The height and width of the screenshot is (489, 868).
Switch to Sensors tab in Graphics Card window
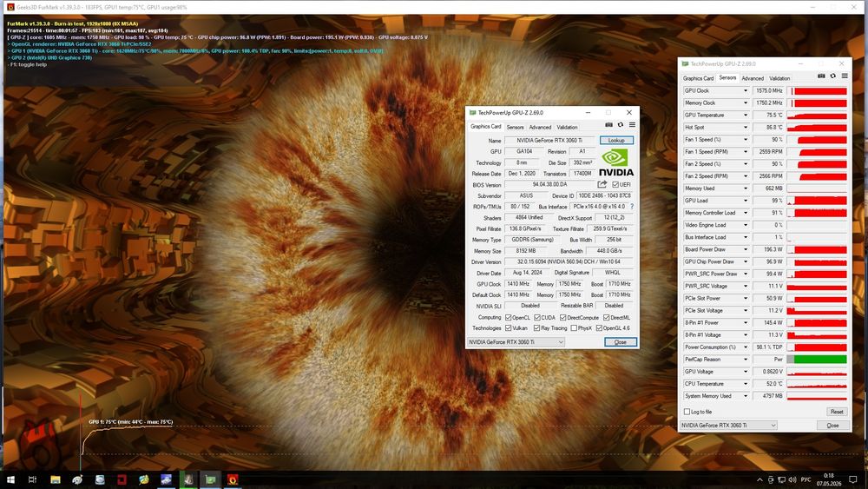coord(515,128)
